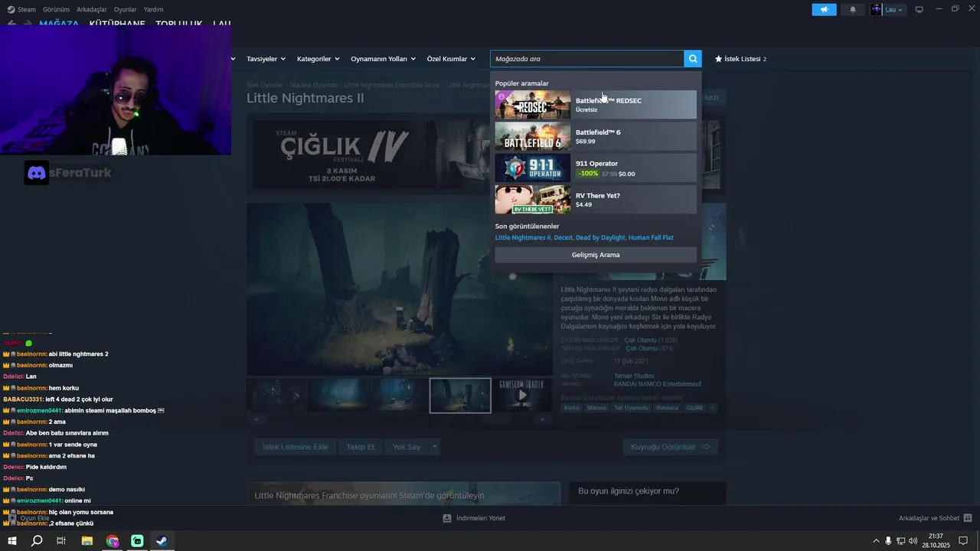
Task: Open the Oyunlar menu
Action: 125,9
